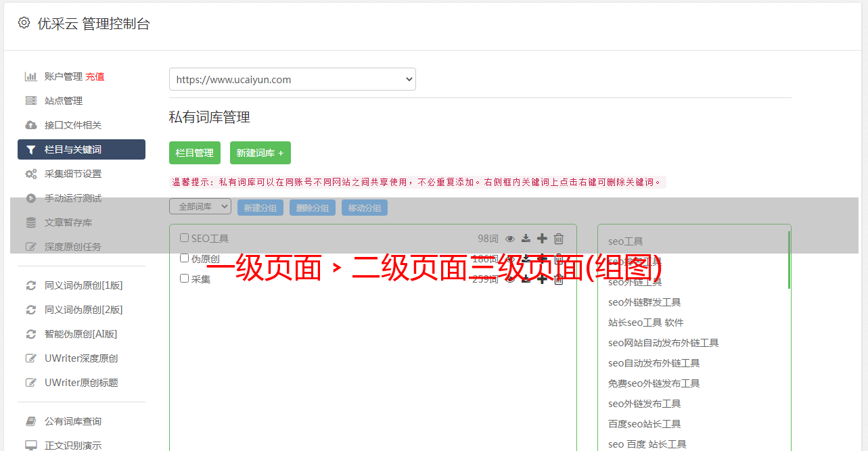The height and width of the screenshot is (451, 868).
Task: Click the 删除分组 button
Action: pyautogui.click(x=313, y=208)
